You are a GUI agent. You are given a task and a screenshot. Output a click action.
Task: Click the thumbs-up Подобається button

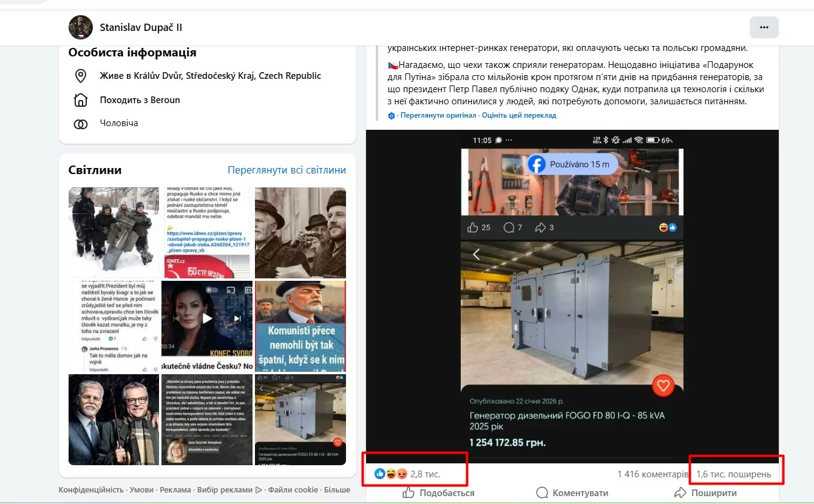439,493
